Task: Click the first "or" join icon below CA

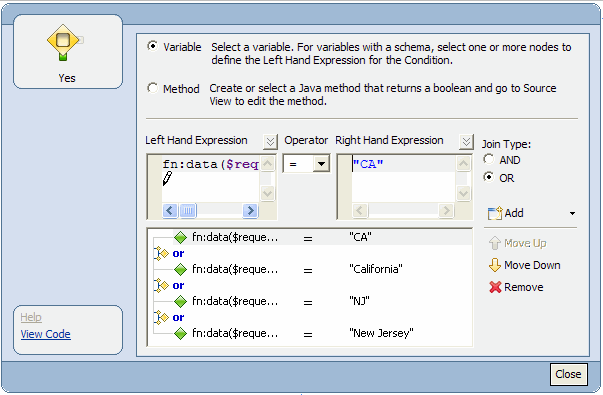Action: [x=162, y=253]
